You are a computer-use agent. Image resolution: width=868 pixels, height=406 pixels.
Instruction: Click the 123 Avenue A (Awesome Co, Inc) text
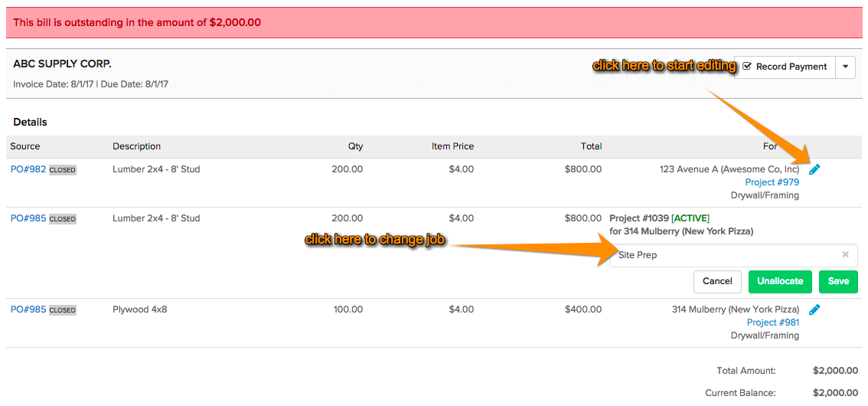[729, 169]
